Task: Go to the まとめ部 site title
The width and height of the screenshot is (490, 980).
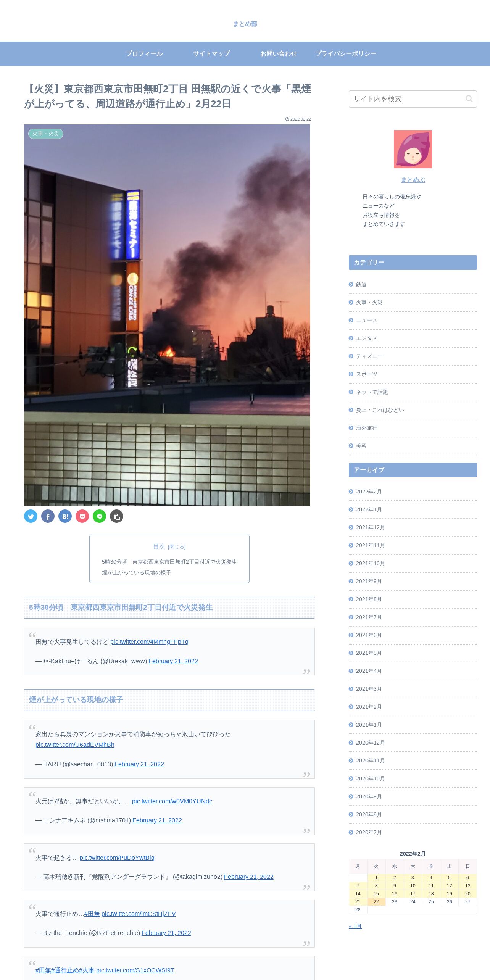Action: pos(245,24)
